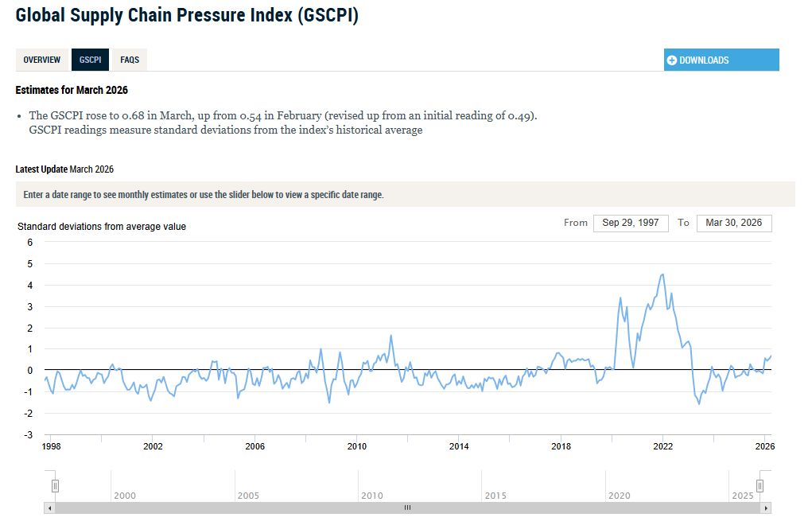Viewport: 812px width, 529px height.
Task: Click the 2000 marker in range navigator
Action: (x=125, y=496)
